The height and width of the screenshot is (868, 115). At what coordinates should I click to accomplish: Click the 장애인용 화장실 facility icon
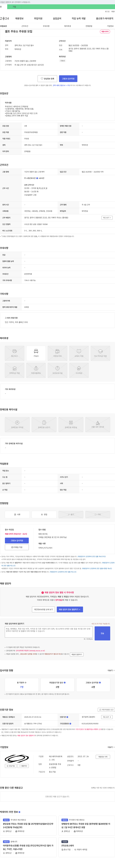71,425
